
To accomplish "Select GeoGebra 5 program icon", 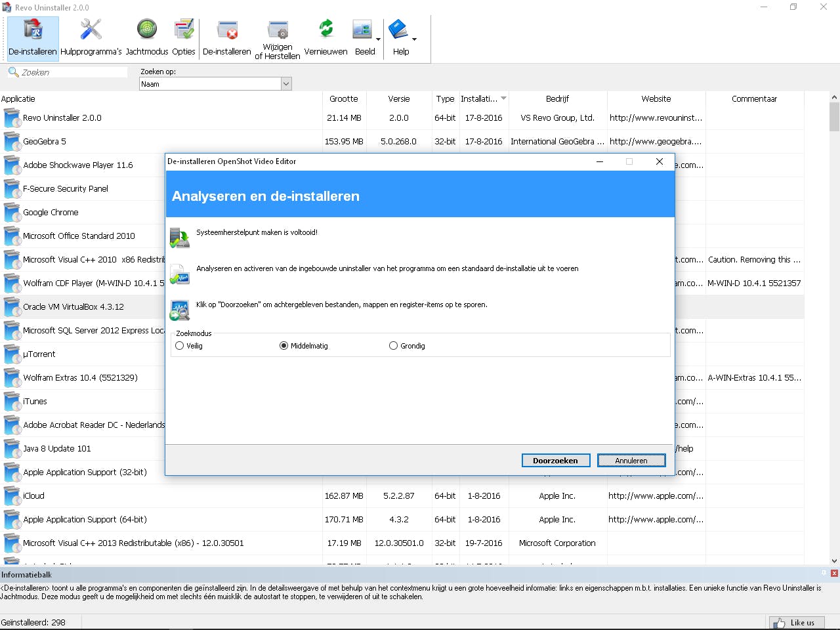I will (12, 142).
